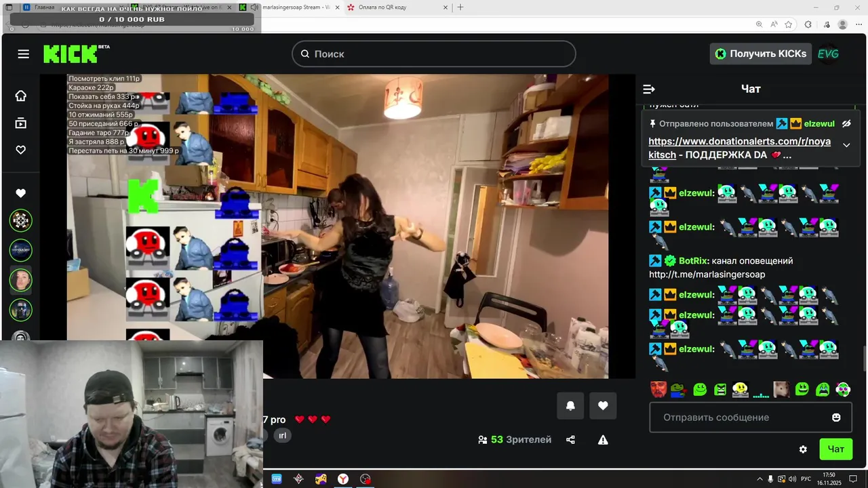
Task: Open browser settings three-dot menu
Action: [x=859, y=24]
